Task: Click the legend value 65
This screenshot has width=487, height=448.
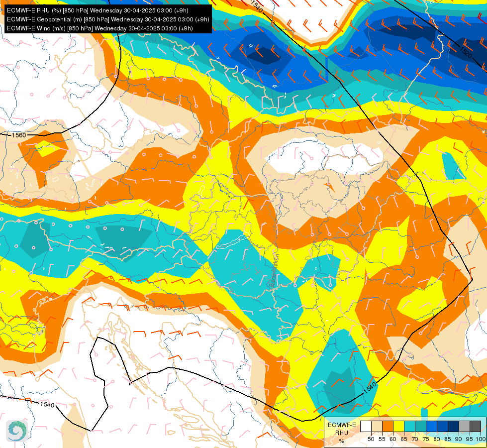Action: pyautogui.click(x=404, y=439)
